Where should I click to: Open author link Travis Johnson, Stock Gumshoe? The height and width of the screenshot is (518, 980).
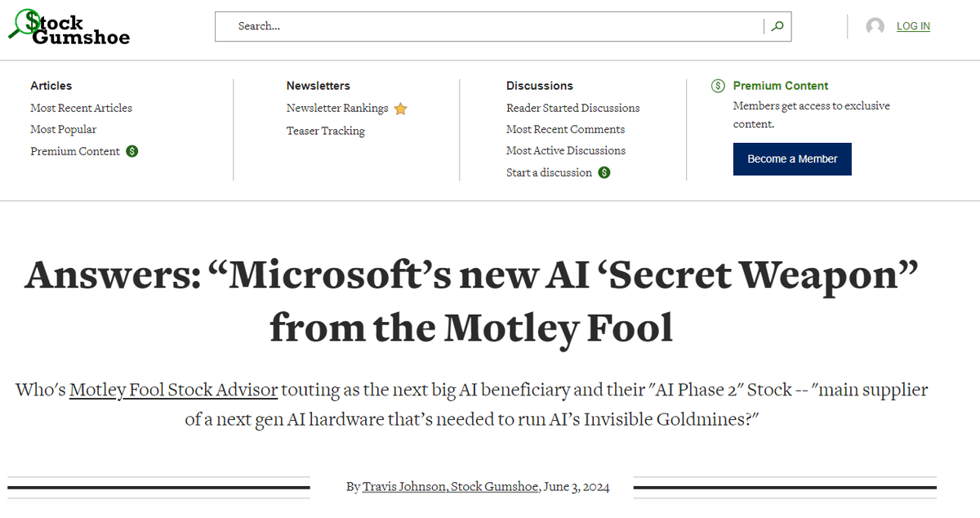pyautogui.click(x=451, y=487)
